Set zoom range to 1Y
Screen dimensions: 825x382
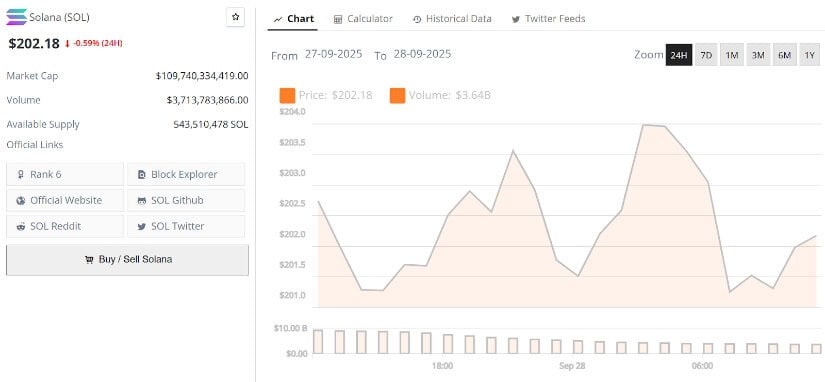(809, 55)
